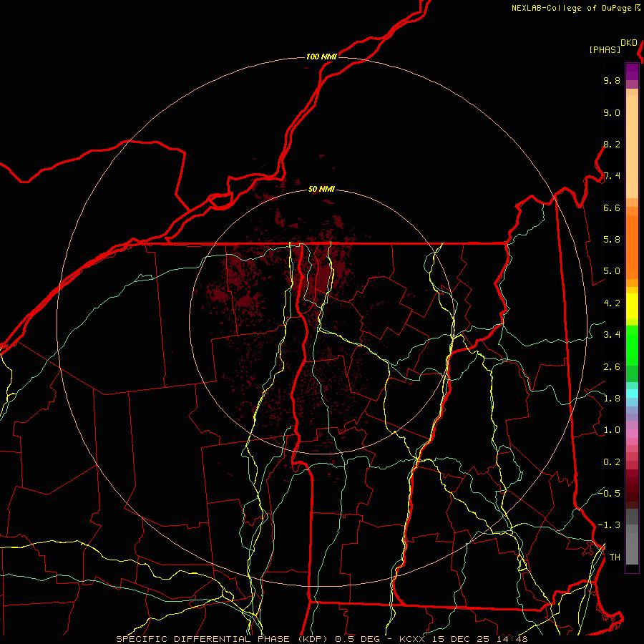
Task: Click the 14:48 timestamp
Action: 512,639
